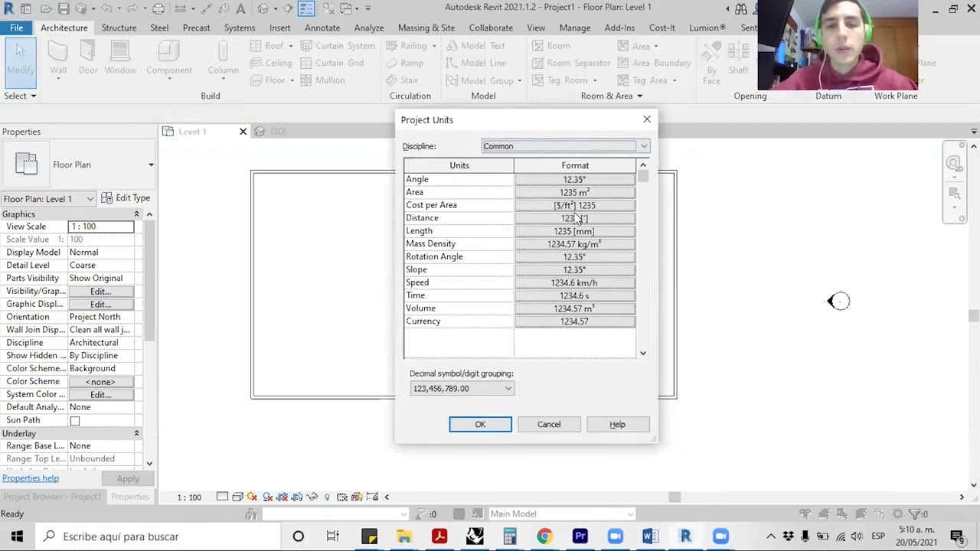Switch to the Massing & Site ribbon tab
This screenshot has width=980, height=551.
coord(426,28)
